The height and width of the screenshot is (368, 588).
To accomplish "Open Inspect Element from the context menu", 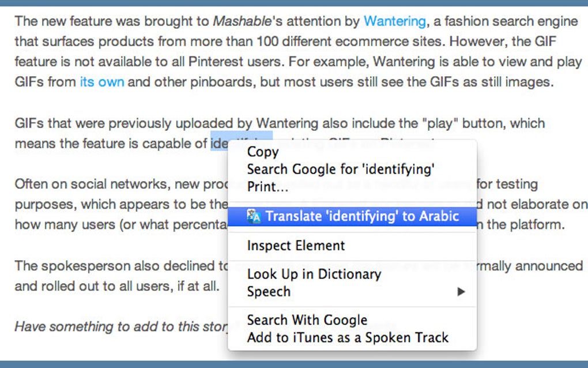I will click(296, 246).
